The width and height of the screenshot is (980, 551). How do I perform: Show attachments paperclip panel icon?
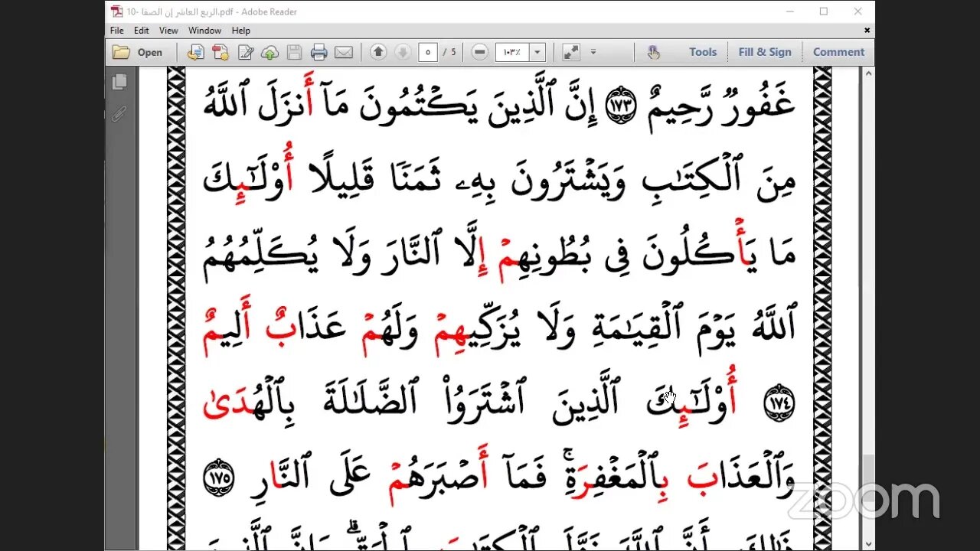(119, 114)
